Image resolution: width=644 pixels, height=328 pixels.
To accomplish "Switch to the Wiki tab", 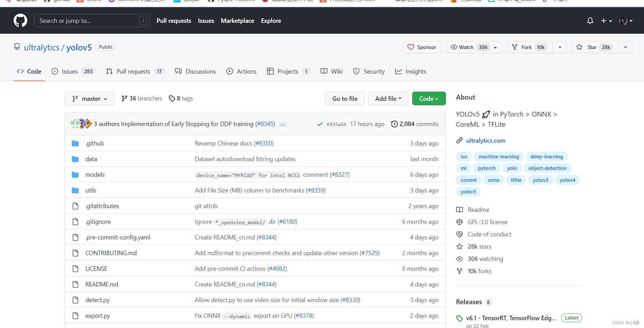I will (332, 71).
